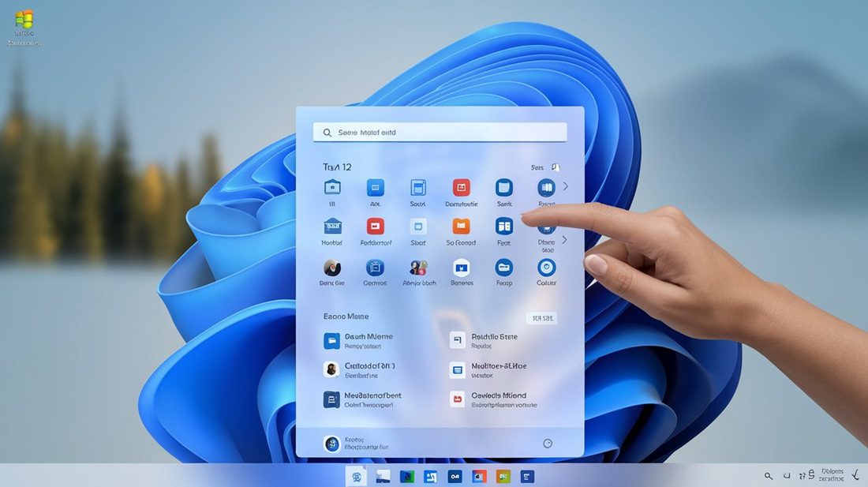Click the search field in the Start menu
Screen dimensions: 868x487
(440, 133)
